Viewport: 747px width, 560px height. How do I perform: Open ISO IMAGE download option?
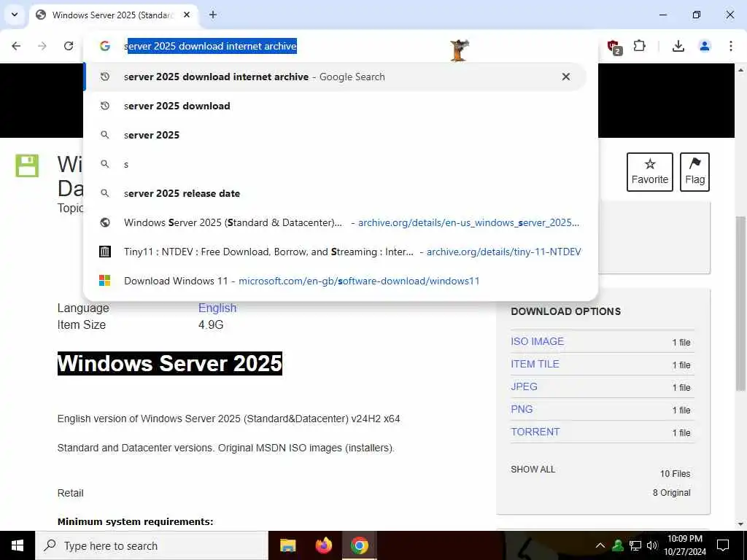[537, 341]
